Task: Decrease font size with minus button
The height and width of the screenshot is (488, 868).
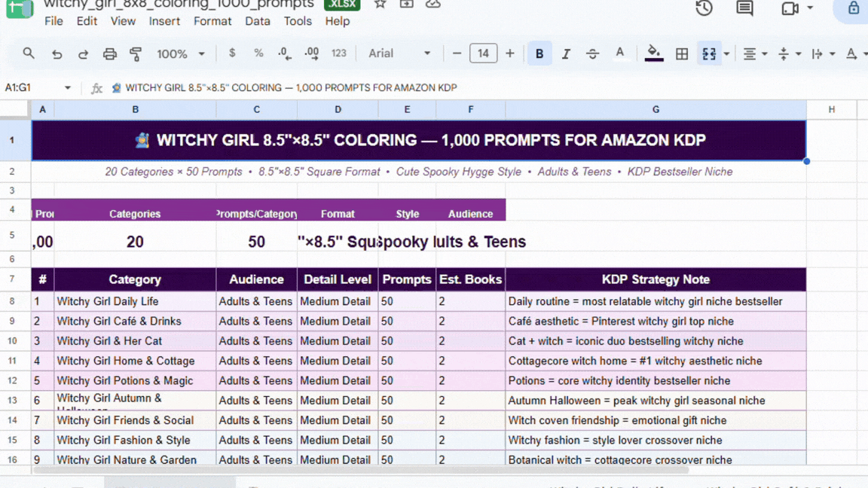Action: pos(457,53)
